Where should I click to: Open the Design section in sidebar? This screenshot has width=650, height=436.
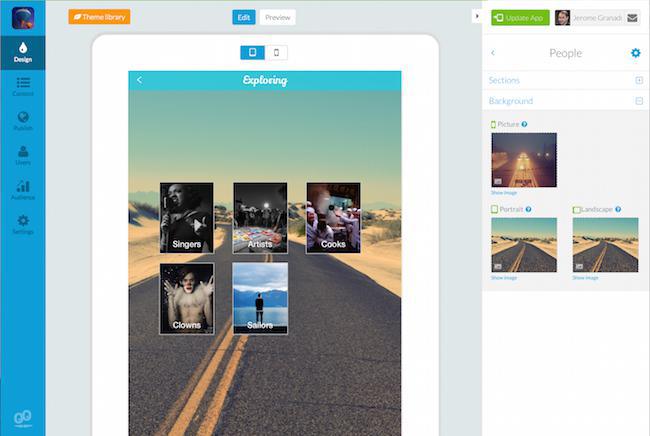(x=22, y=51)
